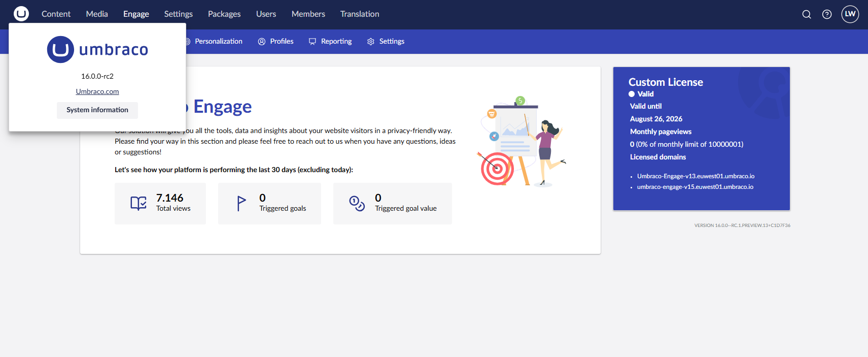Open the help question mark icon

pyautogui.click(x=826, y=14)
